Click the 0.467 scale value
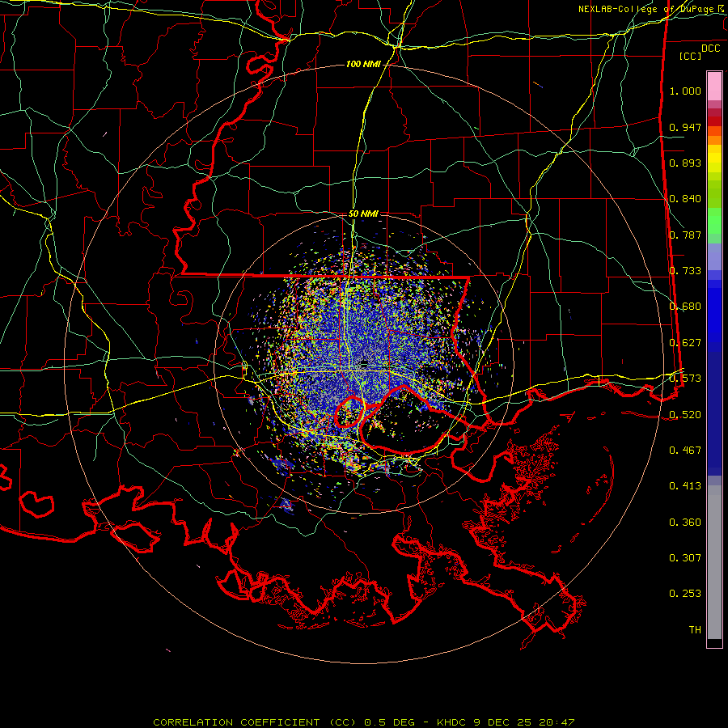The image size is (728, 728). (685, 451)
